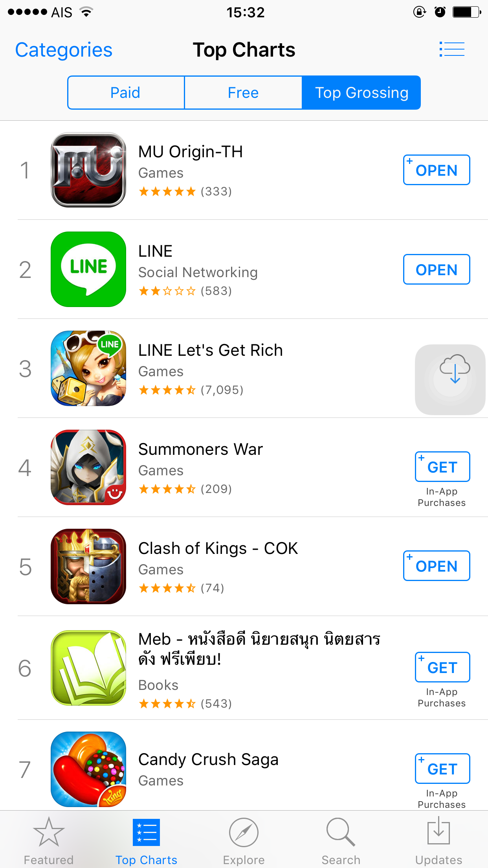Switch to the Free segment
This screenshot has width=488, height=868.
coord(243,93)
